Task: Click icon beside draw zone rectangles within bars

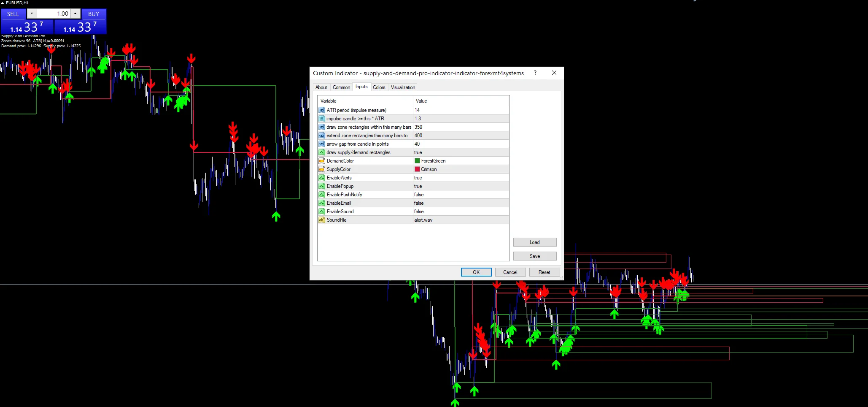Action: pyautogui.click(x=321, y=127)
